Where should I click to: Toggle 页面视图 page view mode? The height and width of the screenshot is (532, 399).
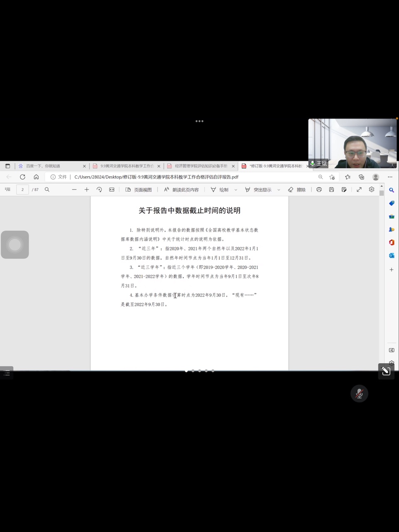(x=139, y=190)
